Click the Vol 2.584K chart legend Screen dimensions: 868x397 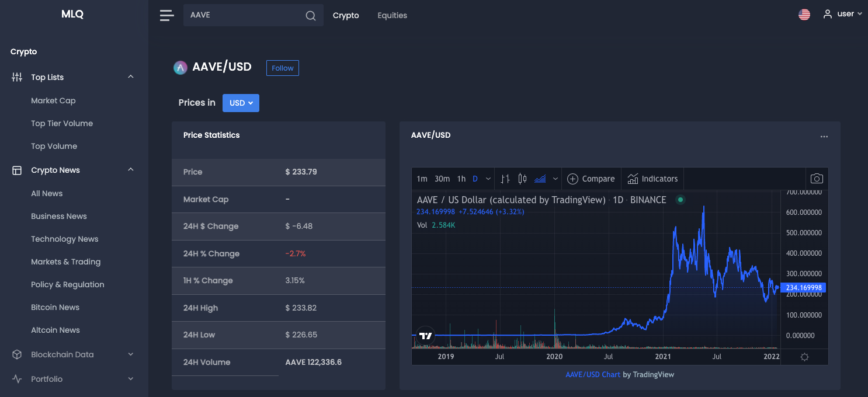436,225
